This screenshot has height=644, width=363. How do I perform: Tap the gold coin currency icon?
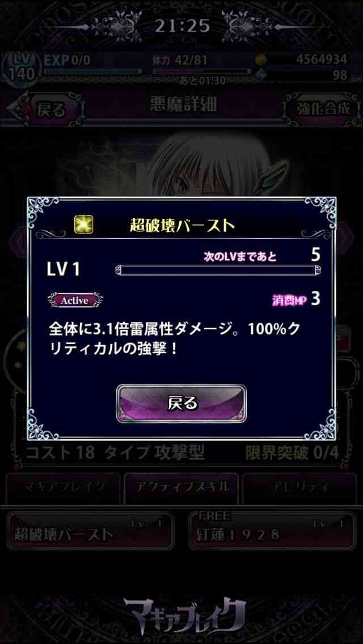(x=260, y=60)
